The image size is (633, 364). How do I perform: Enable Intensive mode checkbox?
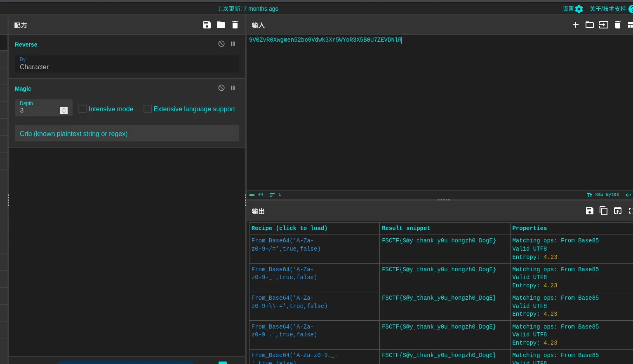pyautogui.click(x=82, y=109)
